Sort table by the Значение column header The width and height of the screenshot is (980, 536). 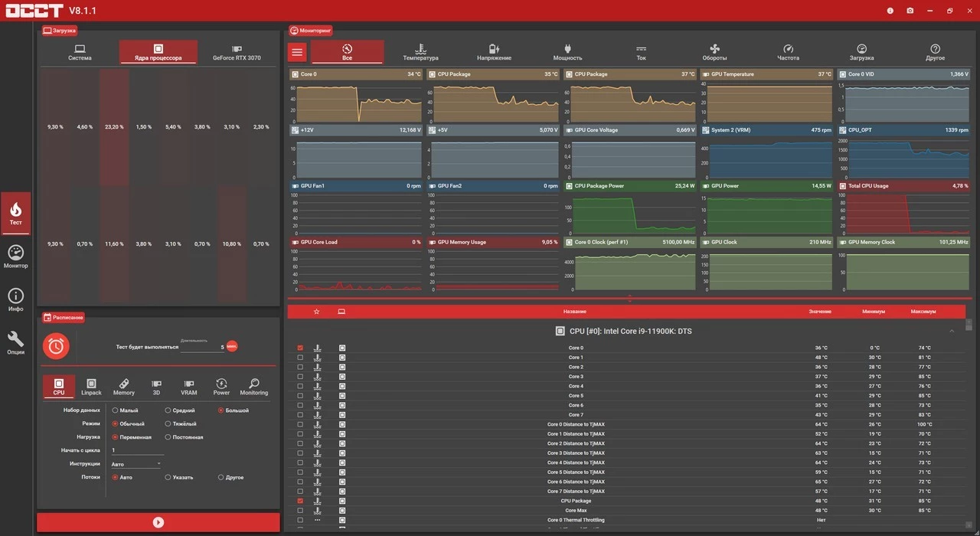820,312
